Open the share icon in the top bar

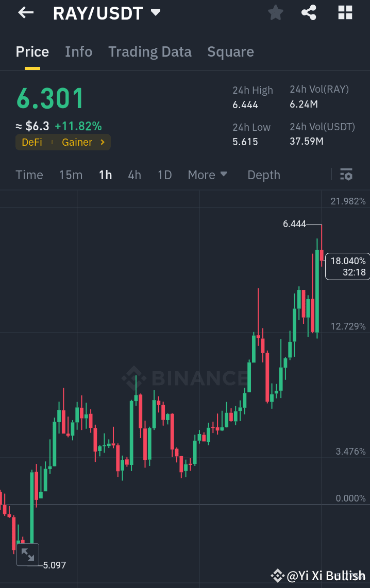pyautogui.click(x=309, y=13)
